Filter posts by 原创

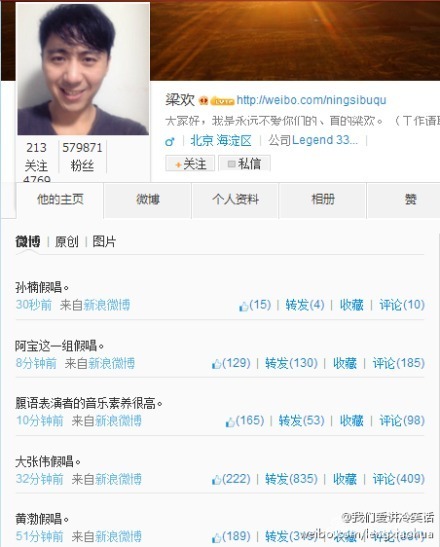67,241
